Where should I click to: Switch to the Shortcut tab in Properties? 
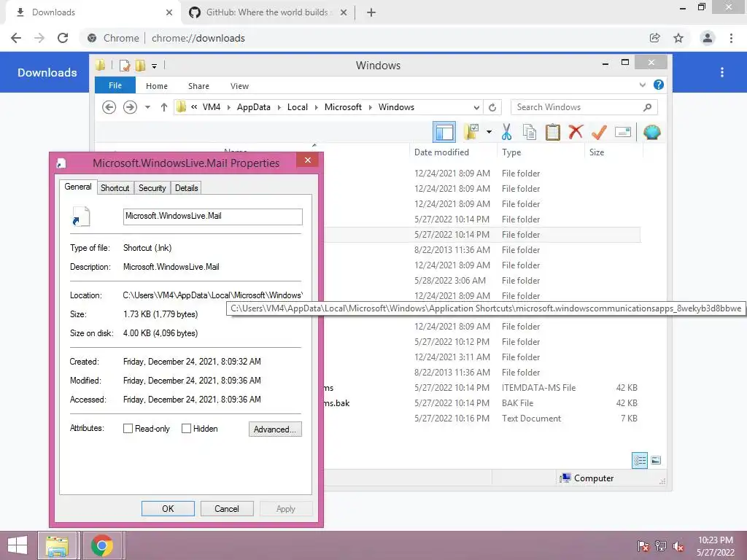tap(115, 188)
